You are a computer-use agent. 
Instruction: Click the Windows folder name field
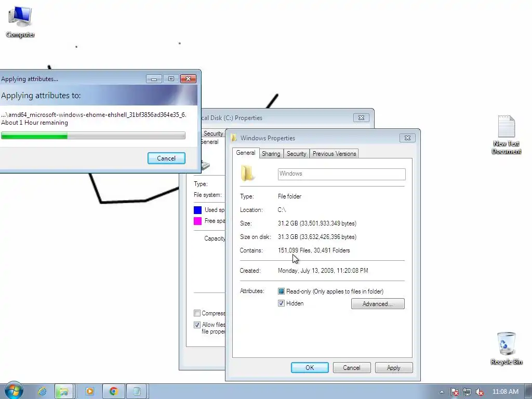tap(341, 174)
